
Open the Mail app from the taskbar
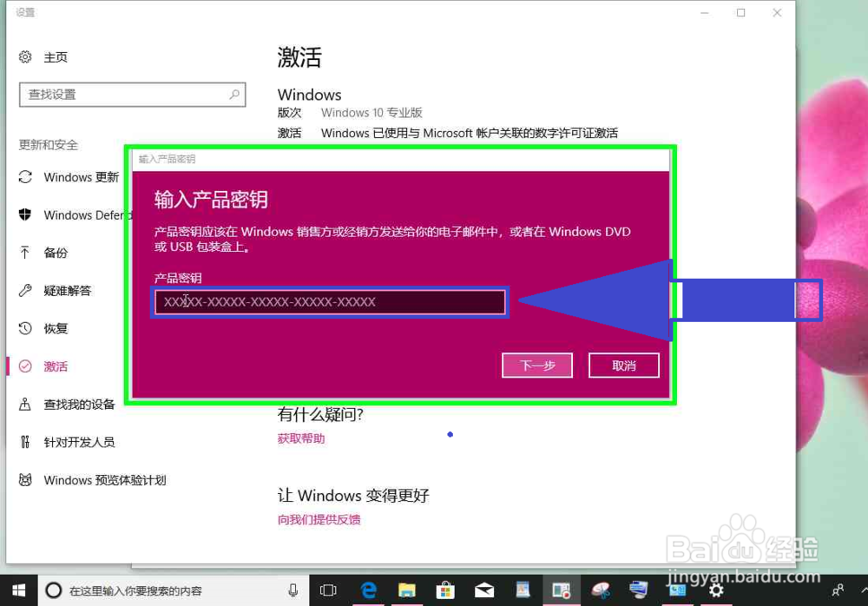click(x=483, y=590)
